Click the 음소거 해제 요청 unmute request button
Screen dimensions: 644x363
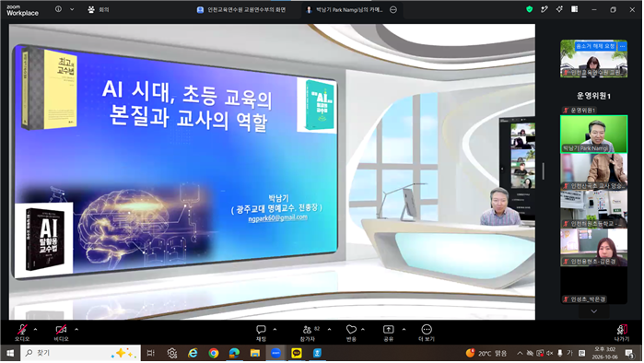click(595, 46)
